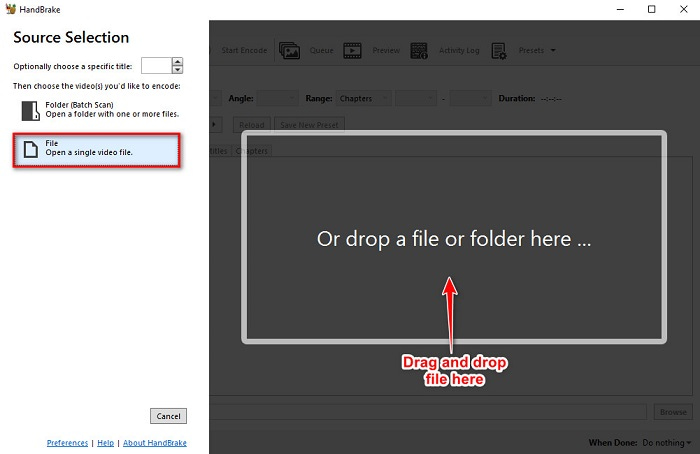Open the Help link
Viewport: 700px width, 454px height.
(x=105, y=443)
